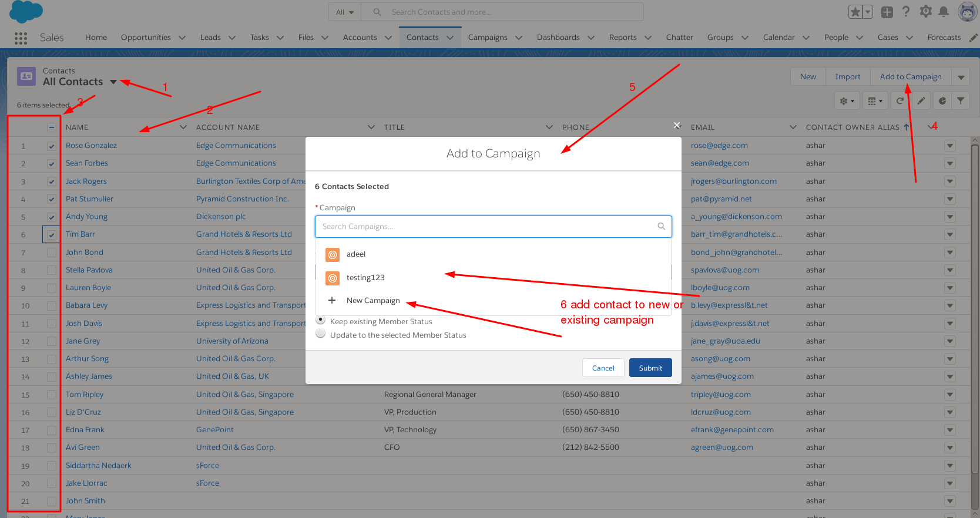Close the Add to Campaign dialog

click(677, 125)
